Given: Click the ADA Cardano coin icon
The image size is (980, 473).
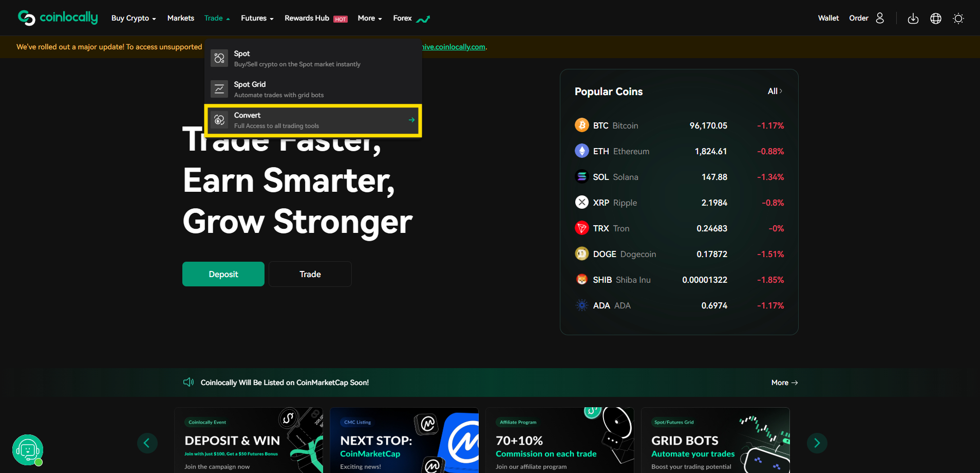Looking at the screenshot, I should [582, 305].
